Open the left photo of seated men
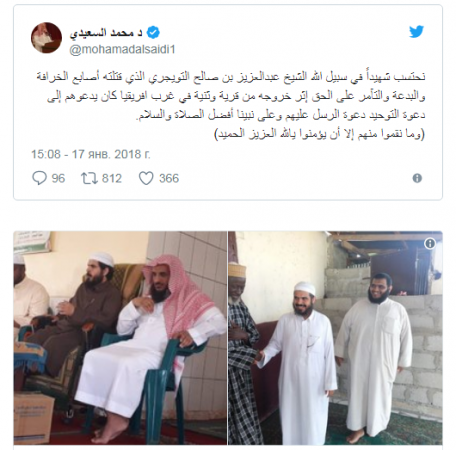Viewport: 456px width, 450px height. click(120, 338)
